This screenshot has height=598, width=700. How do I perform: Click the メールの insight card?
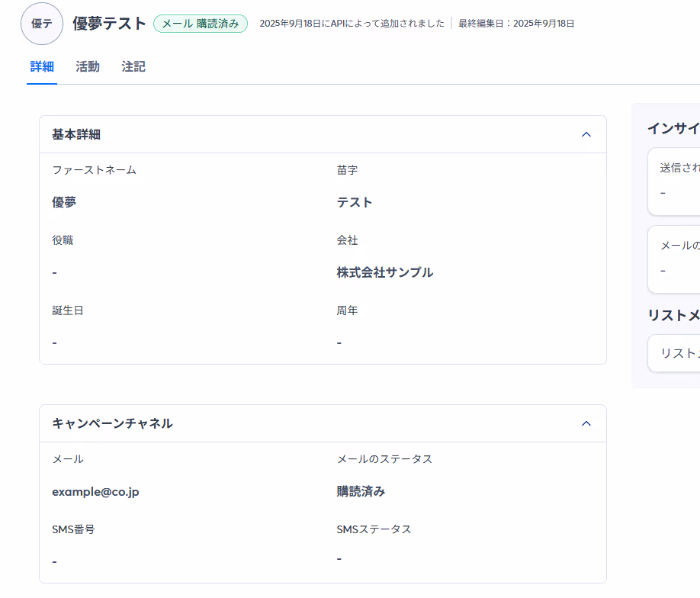[674, 259]
